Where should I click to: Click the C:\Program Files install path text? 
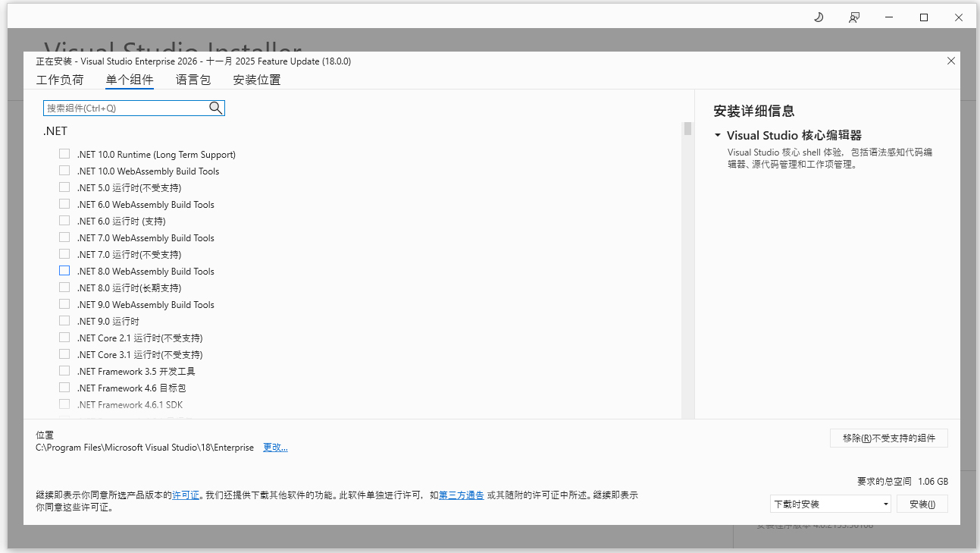coord(145,448)
